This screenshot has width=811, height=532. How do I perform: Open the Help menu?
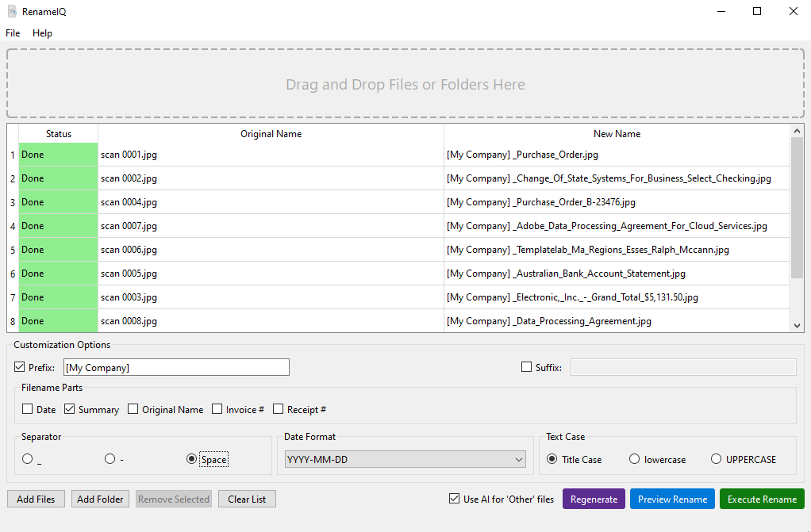tap(42, 33)
